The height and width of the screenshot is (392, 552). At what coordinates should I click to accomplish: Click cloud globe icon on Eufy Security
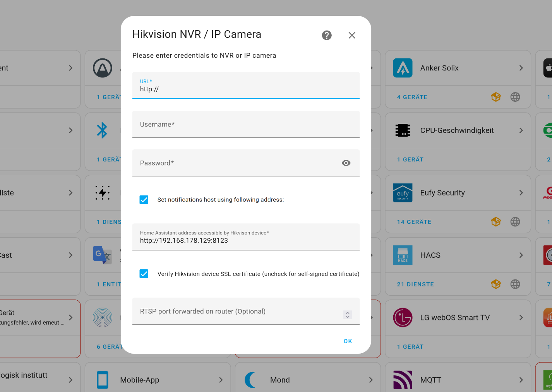tap(515, 222)
